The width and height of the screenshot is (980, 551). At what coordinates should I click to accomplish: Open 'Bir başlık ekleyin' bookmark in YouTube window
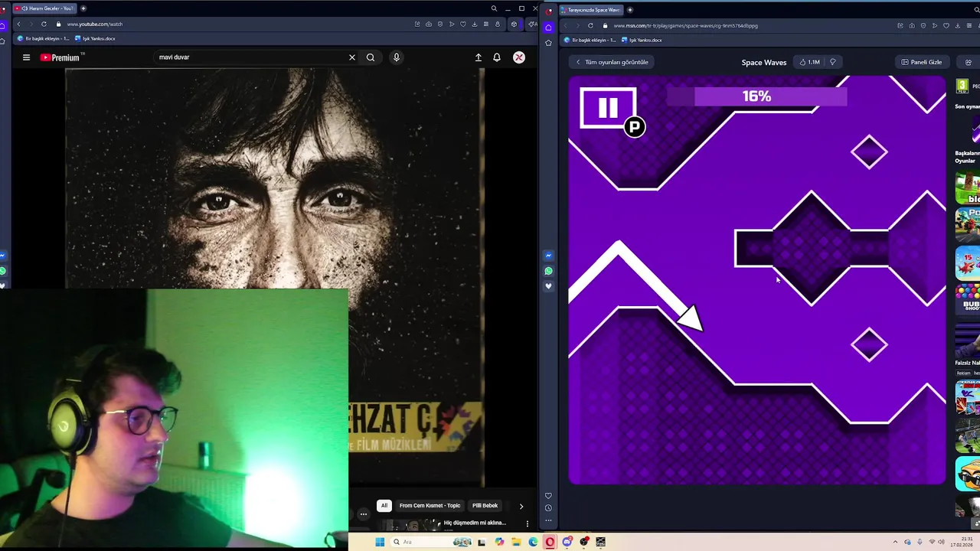click(x=43, y=38)
